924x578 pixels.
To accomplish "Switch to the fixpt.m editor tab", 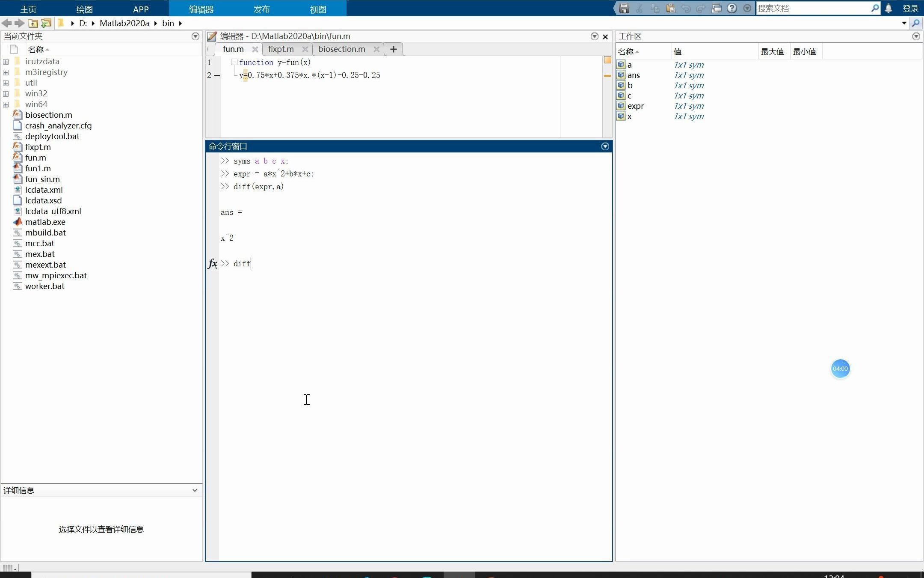I will tap(281, 49).
